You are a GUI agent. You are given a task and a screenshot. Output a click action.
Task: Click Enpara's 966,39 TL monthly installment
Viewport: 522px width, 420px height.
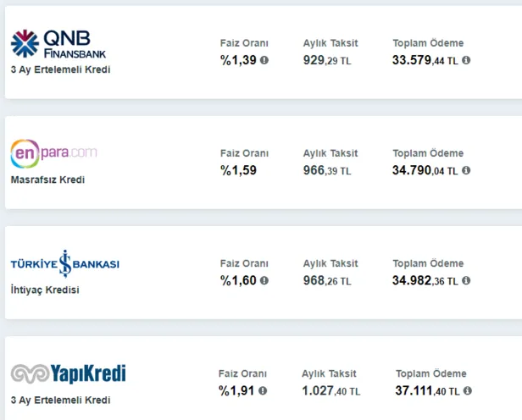tap(327, 170)
